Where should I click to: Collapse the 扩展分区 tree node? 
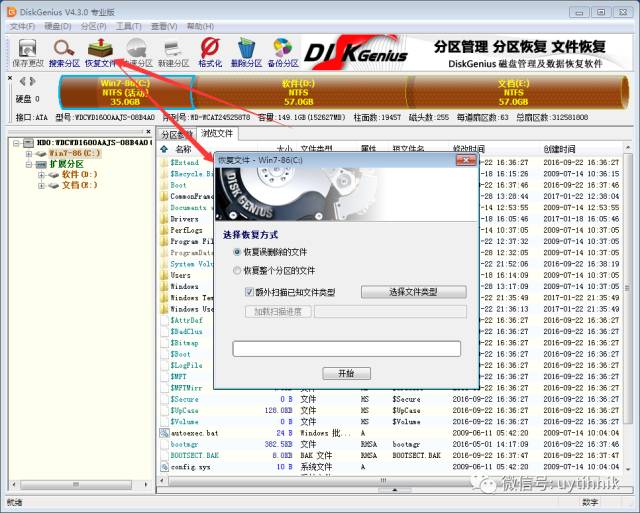[29, 164]
